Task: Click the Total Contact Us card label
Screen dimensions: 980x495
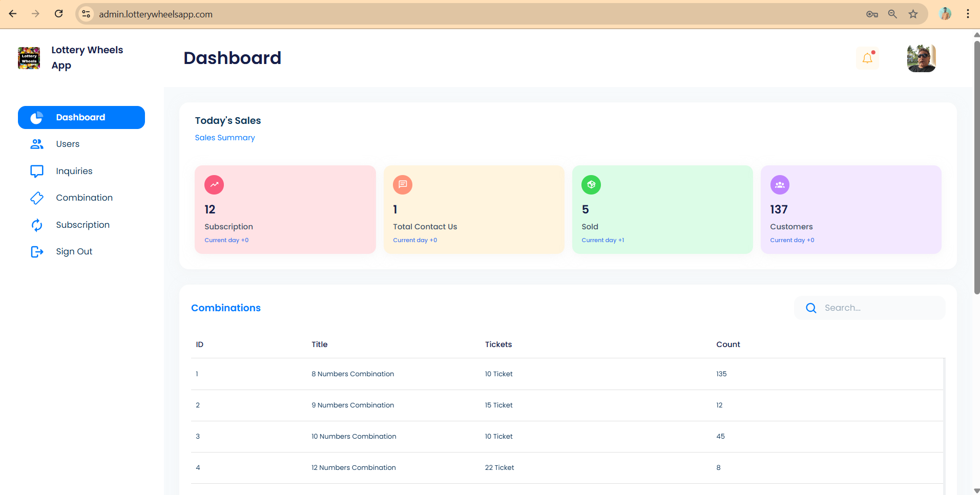Action: [425, 227]
